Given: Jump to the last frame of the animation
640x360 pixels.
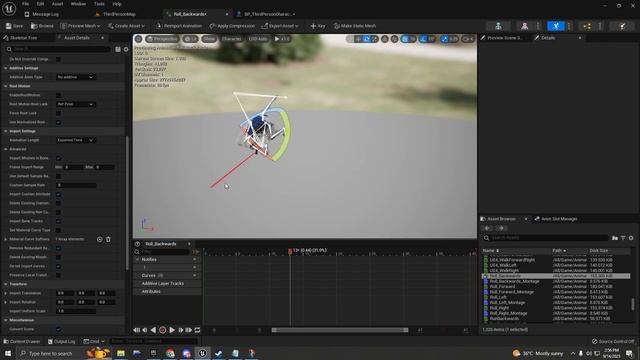Looking at the screenshot, I should coord(189,330).
